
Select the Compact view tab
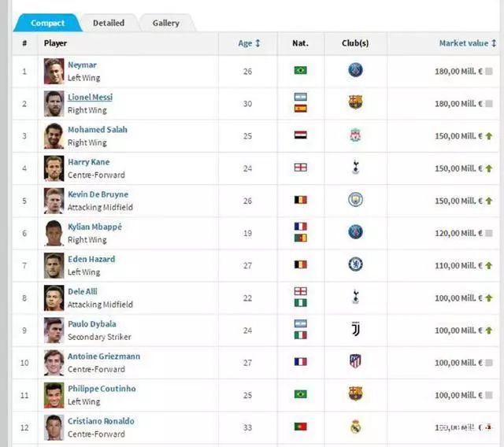click(47, 23)
